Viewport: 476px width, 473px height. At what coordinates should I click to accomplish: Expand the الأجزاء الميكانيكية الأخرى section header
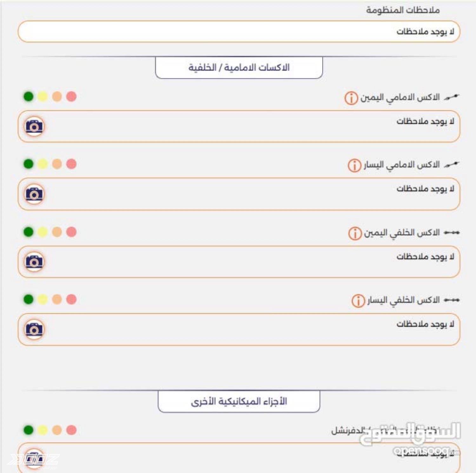(239, 402)
